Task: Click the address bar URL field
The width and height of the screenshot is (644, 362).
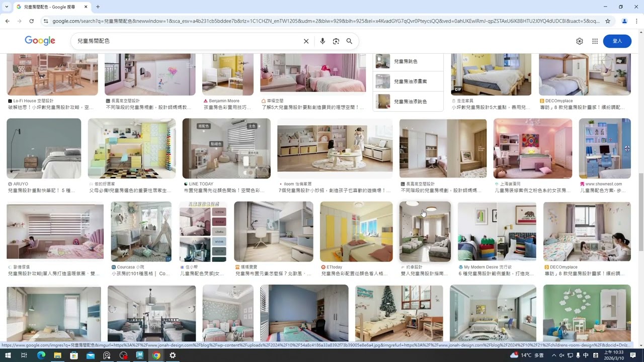Action: (326, 21)
